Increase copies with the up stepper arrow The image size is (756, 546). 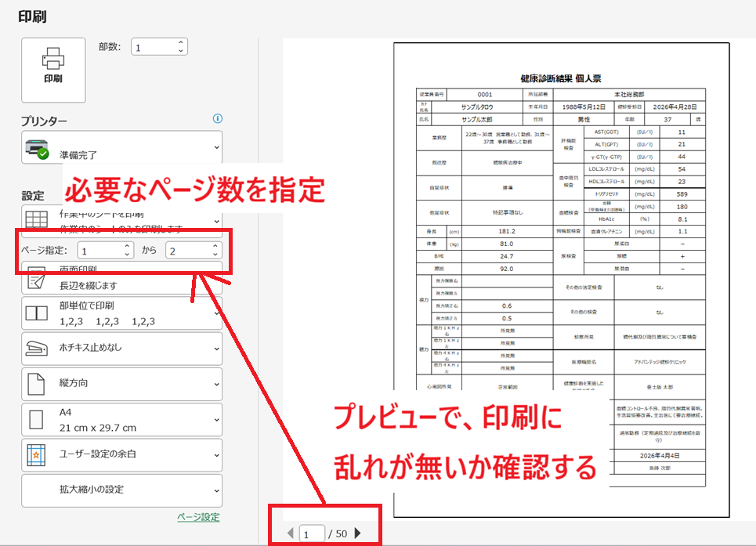pos(181,43)
